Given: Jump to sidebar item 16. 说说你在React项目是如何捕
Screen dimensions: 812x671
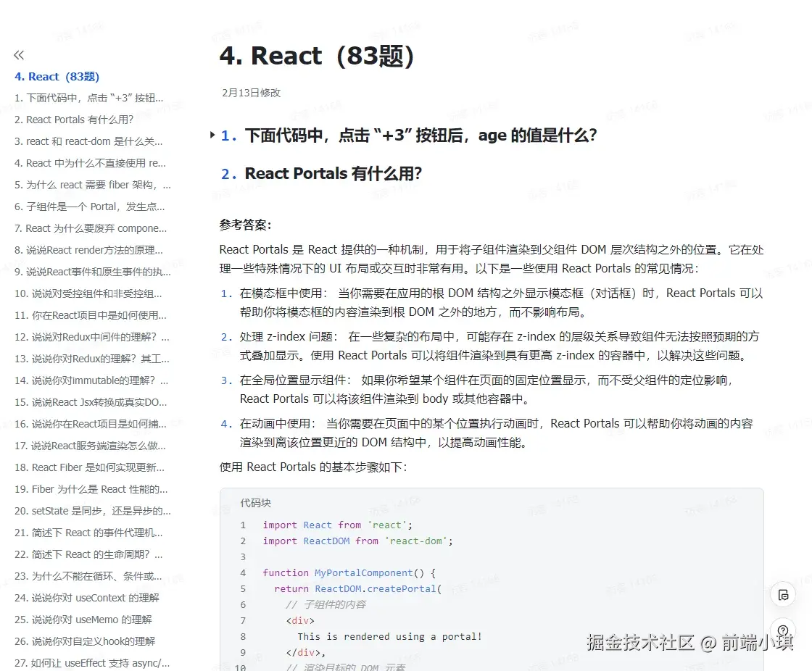Looking at the screenshot, I should [91, 424].
